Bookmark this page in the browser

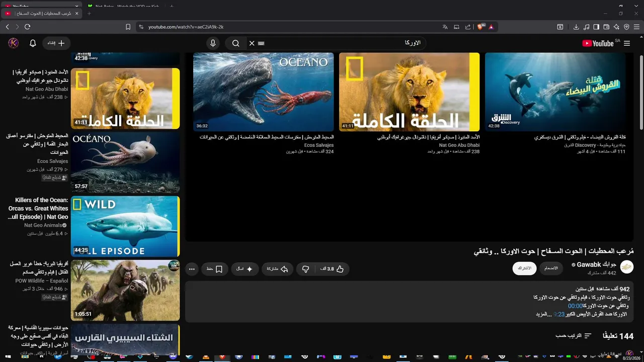(x=128, y=27)
